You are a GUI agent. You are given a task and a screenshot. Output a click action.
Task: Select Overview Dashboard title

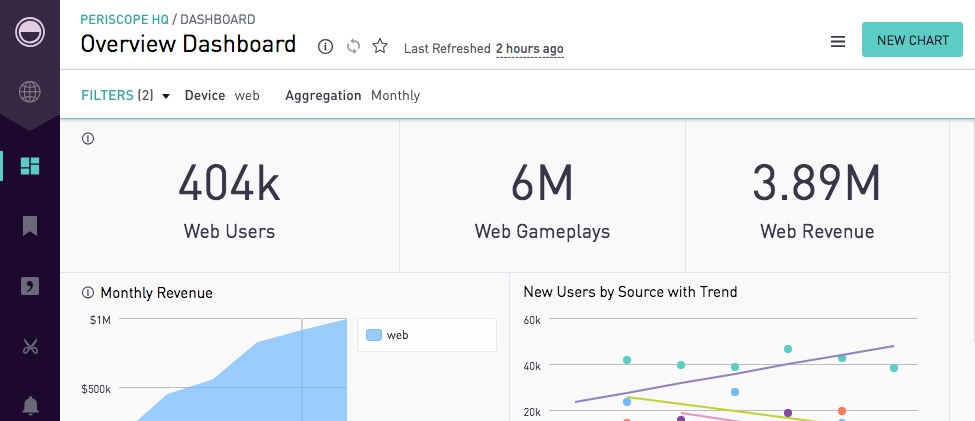click(188, 44)
